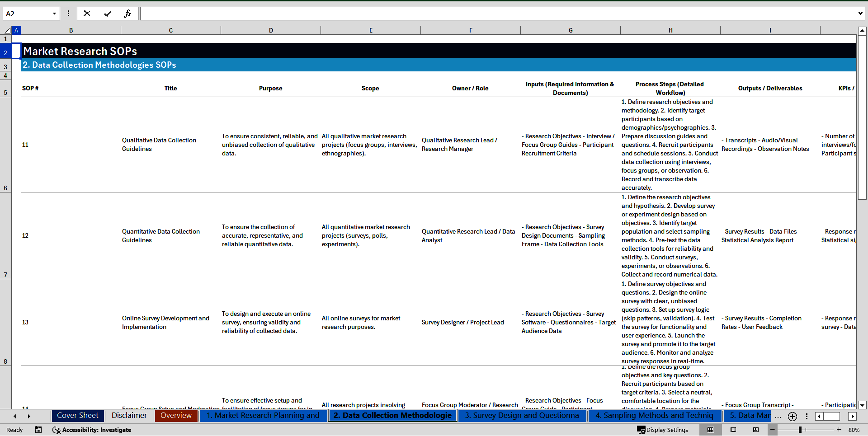Show hidden sheet tabs via the ellipsis

(x=778, y=416)
